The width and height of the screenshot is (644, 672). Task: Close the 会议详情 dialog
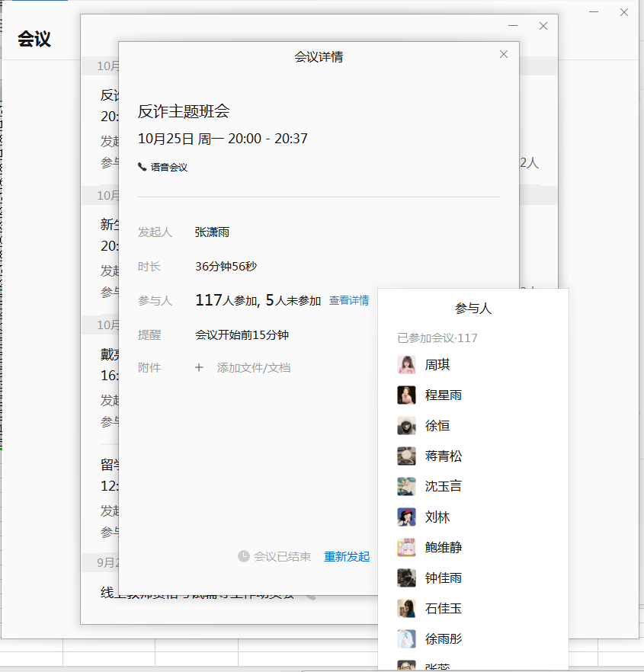click(503, 54)
